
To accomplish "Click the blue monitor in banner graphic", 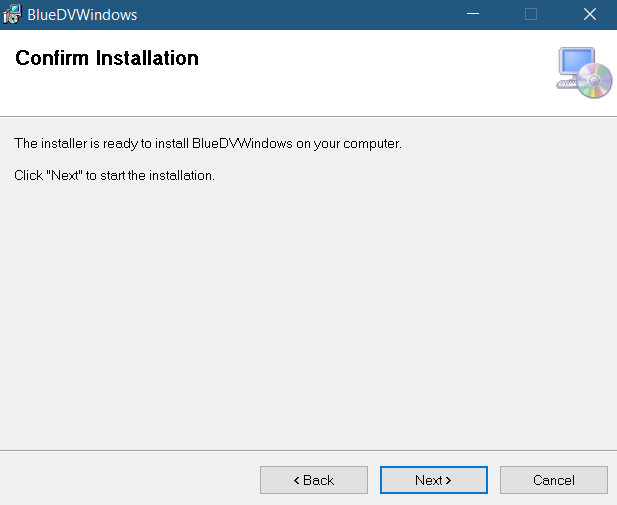I will tap(576, 61).
